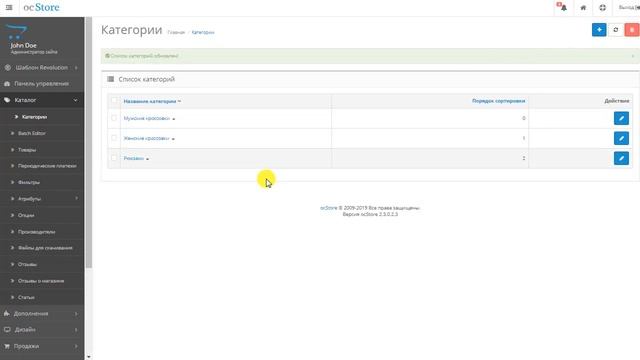This screenshot has height=360, width=640.
Task: Expand Дизайн sidebar menu
Action: pyautogui.click(x=42, y=330)
